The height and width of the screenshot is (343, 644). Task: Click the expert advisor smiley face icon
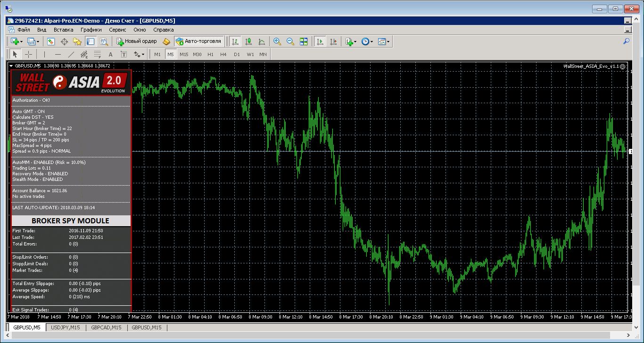click(623, 66)
